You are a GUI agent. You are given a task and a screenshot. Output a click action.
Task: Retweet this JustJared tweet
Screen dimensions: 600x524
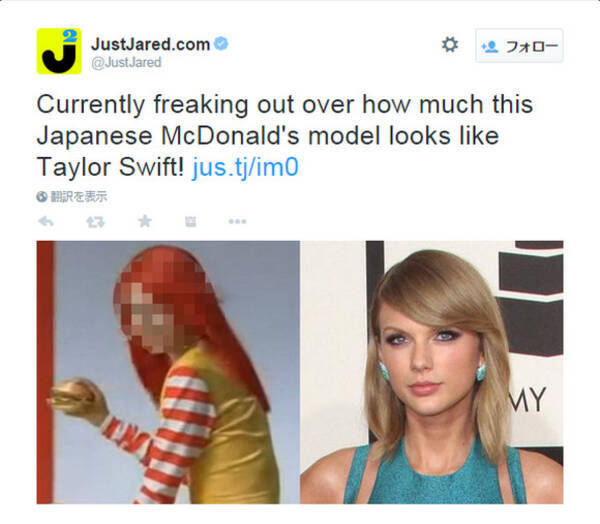[95, 222]
